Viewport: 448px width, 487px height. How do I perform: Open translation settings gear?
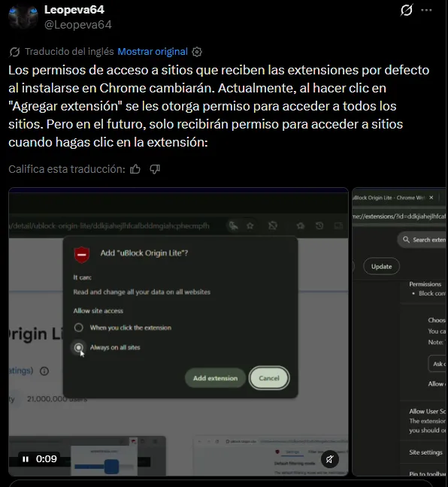pos(197,52)
